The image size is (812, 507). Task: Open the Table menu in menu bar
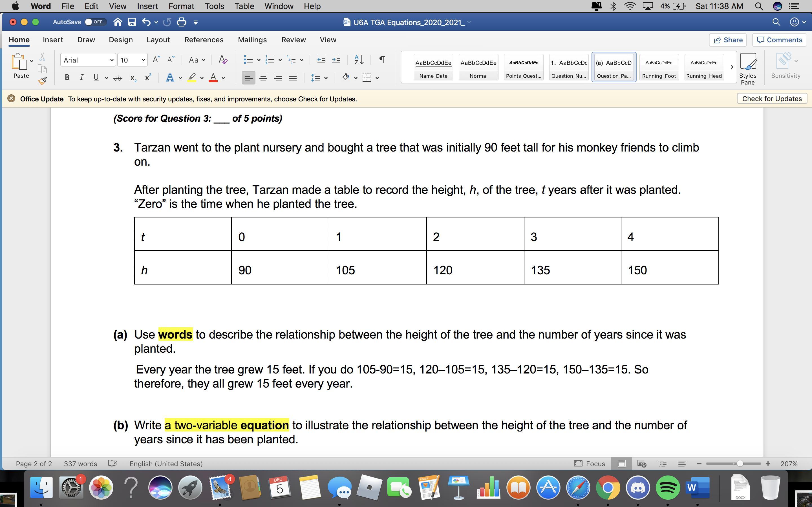point(244,6)
